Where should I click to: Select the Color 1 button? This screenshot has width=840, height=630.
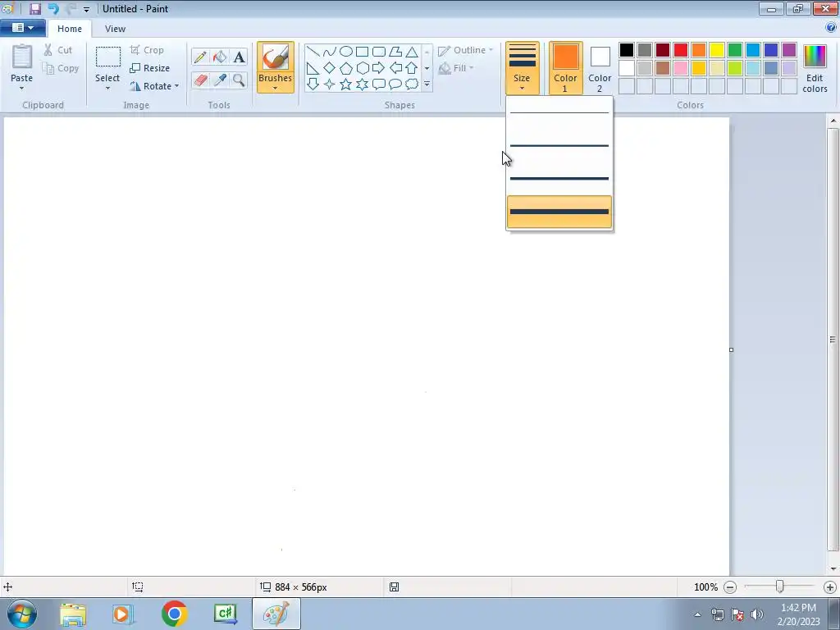[565, 68]
